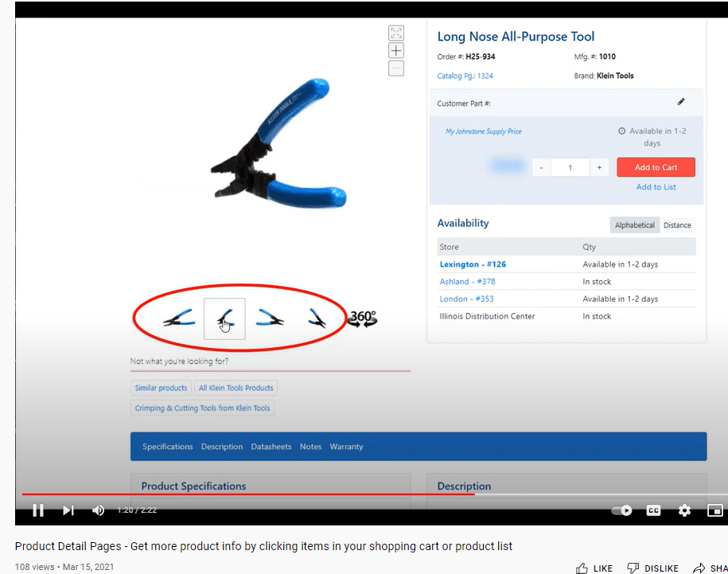Zoom in on the product image

coord(396,51)
